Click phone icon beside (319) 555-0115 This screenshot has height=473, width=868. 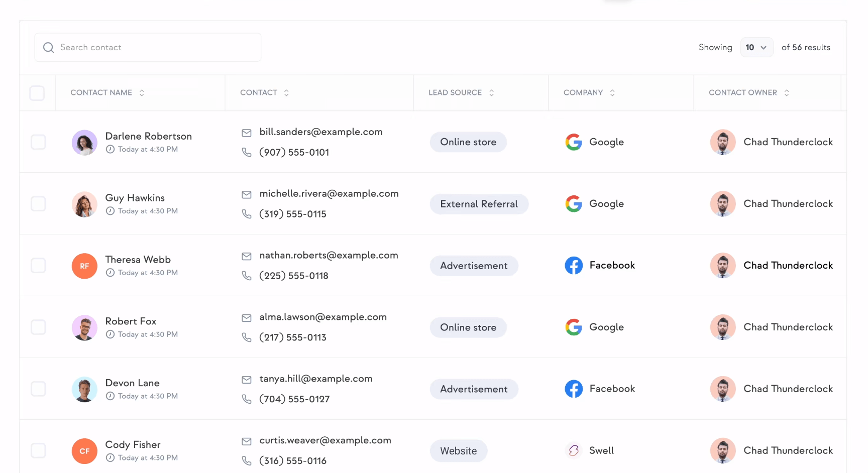247,214
